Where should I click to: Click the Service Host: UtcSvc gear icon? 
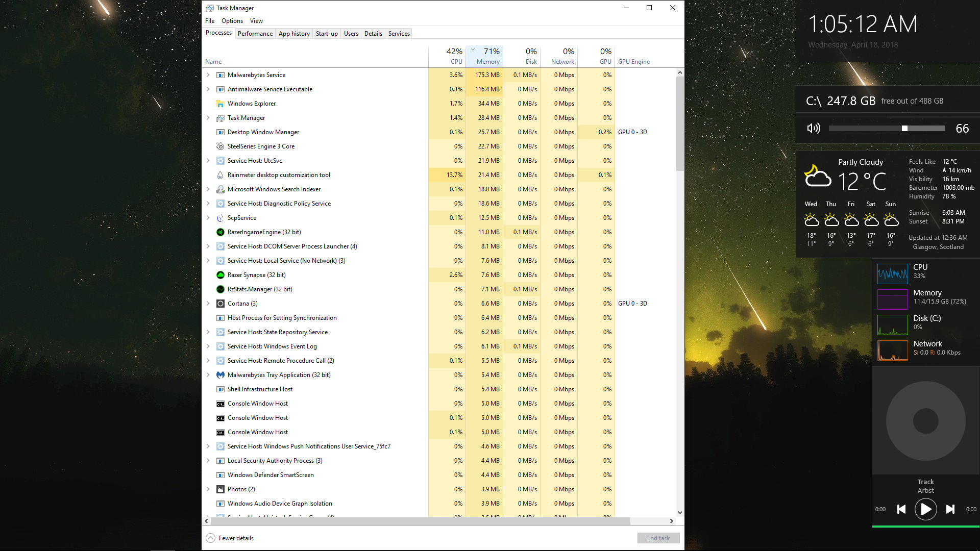tap(220, 161)
